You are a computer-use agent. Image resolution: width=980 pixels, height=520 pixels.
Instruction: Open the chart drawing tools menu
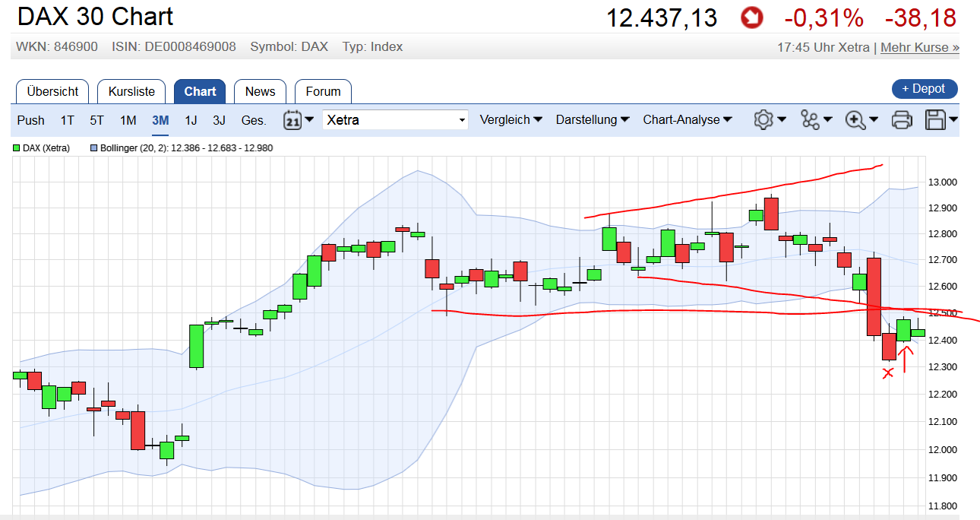817,120
